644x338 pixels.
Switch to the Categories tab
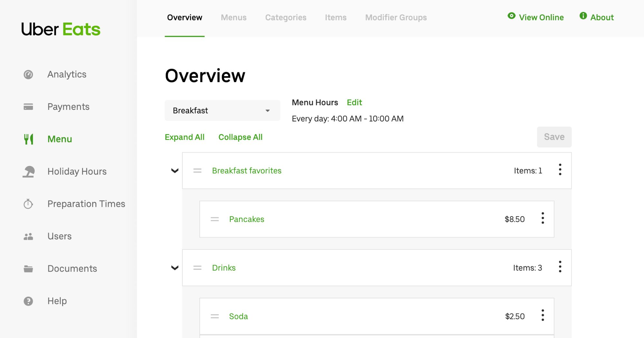pos(285,18)
